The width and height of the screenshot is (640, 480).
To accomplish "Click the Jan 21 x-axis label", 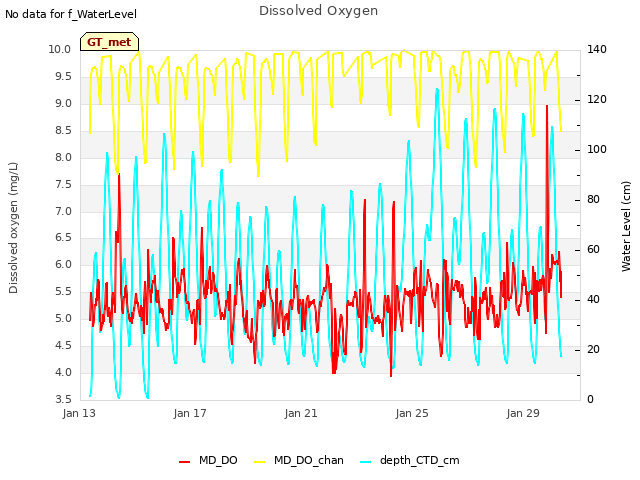I will click(x=301, y=413).
